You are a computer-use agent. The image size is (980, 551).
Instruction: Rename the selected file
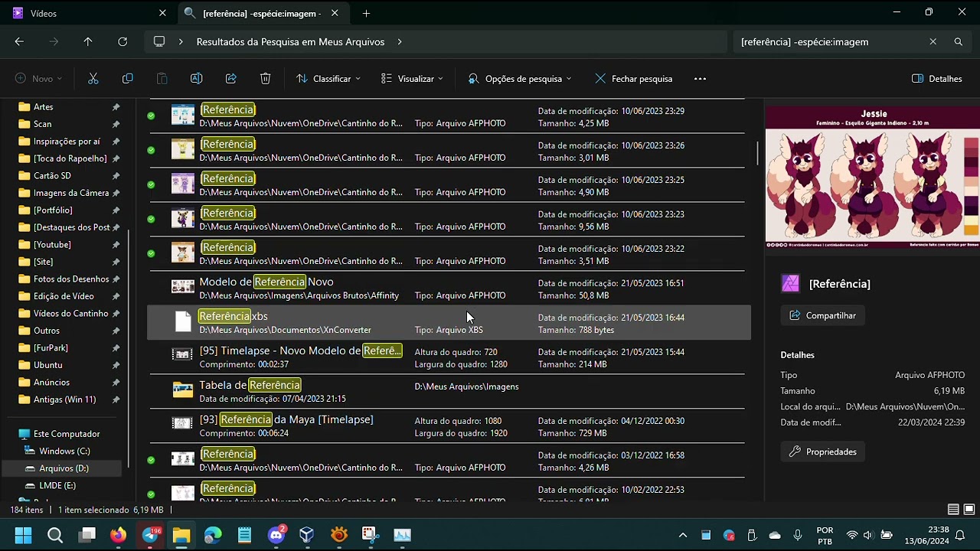coord(197,79)
